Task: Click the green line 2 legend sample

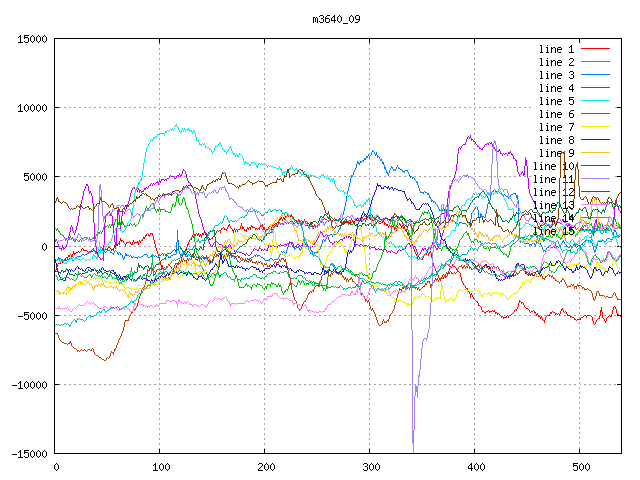Action: click(595, 62)
